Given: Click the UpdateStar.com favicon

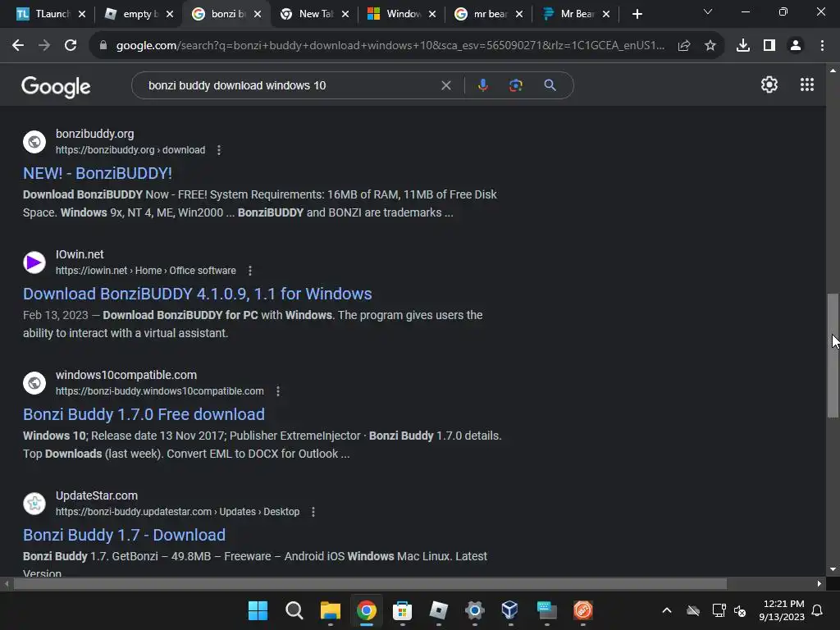Looking at the screenshot, I should tap(34, 504).
